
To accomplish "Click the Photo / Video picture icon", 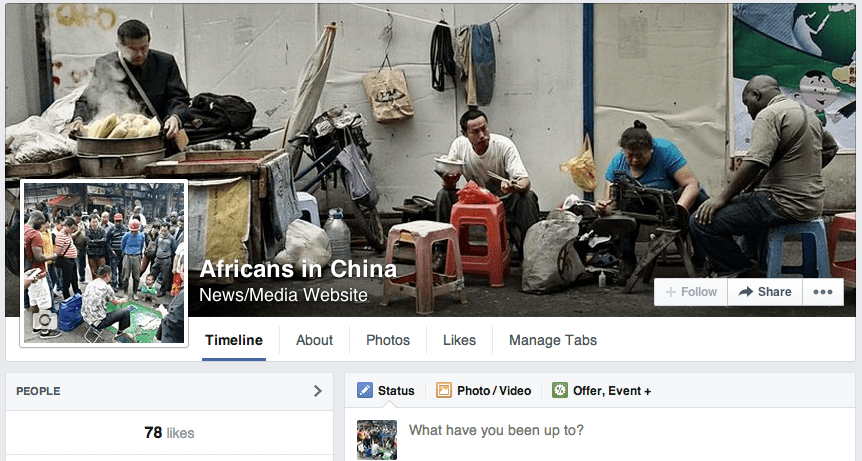I will pyautogui.click(x=444, y=391).
